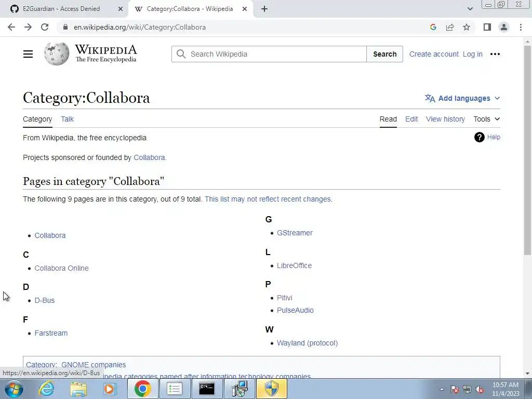Click the Help question mark icon
The width and height of the screenshot is (532, 399).
479,137
